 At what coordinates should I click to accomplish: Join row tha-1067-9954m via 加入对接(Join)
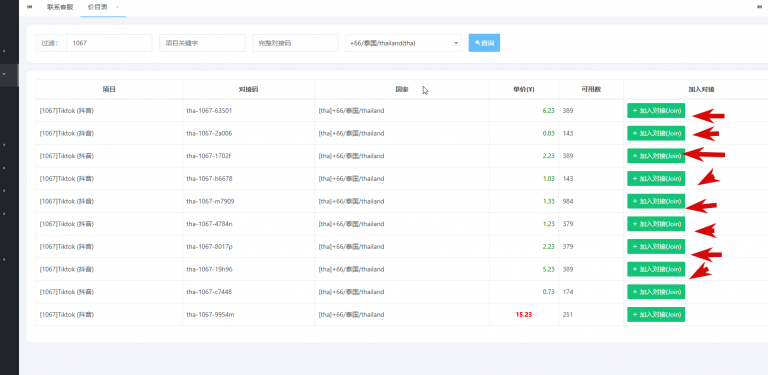[656, 314]
